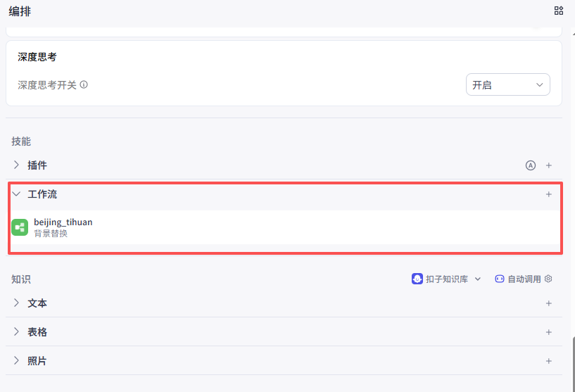
Task: Click the 扣子知识库 robot icon
Action: tap(417, 279)
